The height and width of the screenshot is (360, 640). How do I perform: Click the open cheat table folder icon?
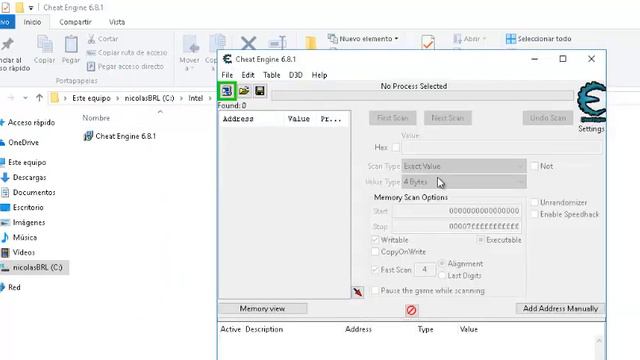click(244, 91)
